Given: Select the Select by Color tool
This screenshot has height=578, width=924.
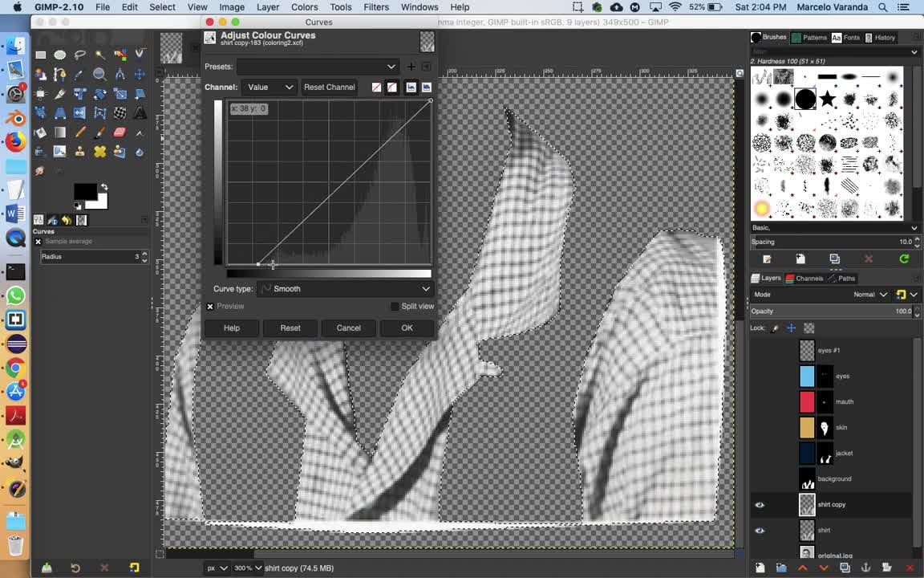Looking at the screenshot, I should click(x=120, y=55).
